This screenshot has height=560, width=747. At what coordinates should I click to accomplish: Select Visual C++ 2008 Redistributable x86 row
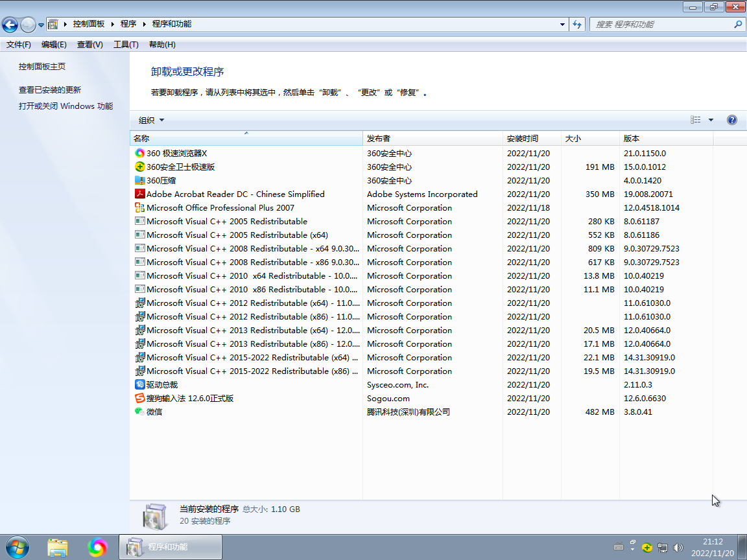421,262
